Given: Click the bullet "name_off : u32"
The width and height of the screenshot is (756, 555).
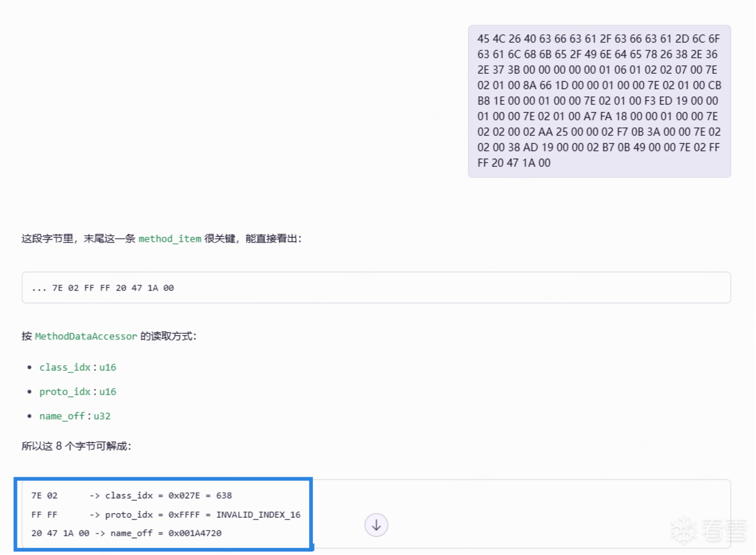Looking at the screenshot, I should click(75, 416).
